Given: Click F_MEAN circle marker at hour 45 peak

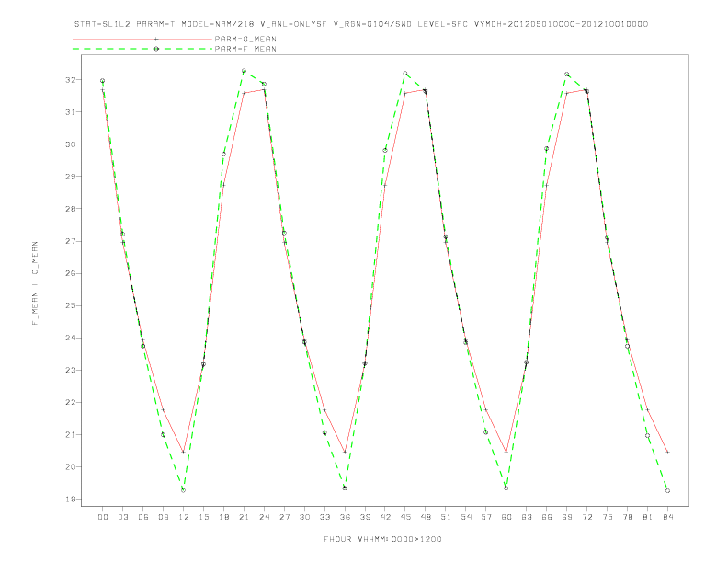Looking at the screenshot, I should [x=405, y=74].
